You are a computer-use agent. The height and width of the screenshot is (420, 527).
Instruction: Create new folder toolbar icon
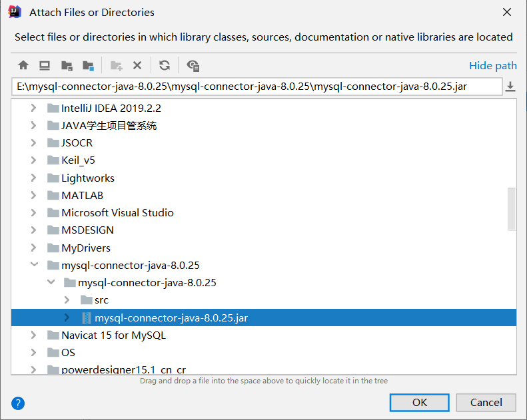tap(117, 65)
